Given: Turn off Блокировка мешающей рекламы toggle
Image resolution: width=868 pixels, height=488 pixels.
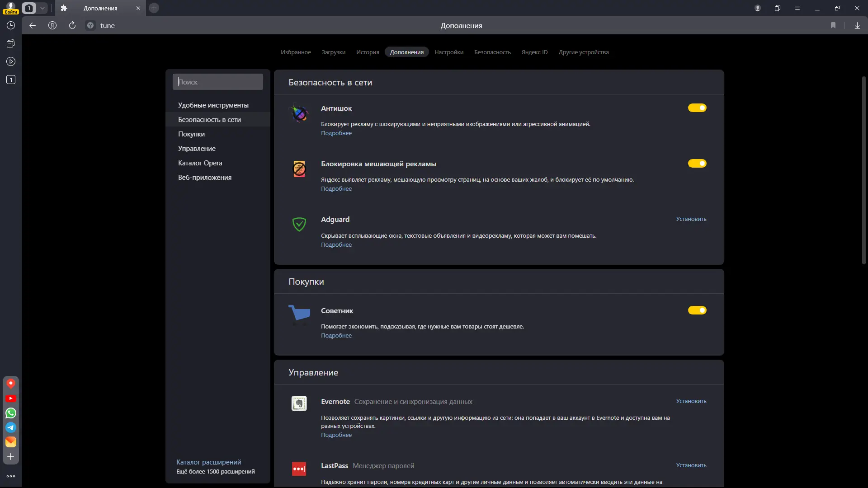Looking at the screenshot, I should [697, 164].
